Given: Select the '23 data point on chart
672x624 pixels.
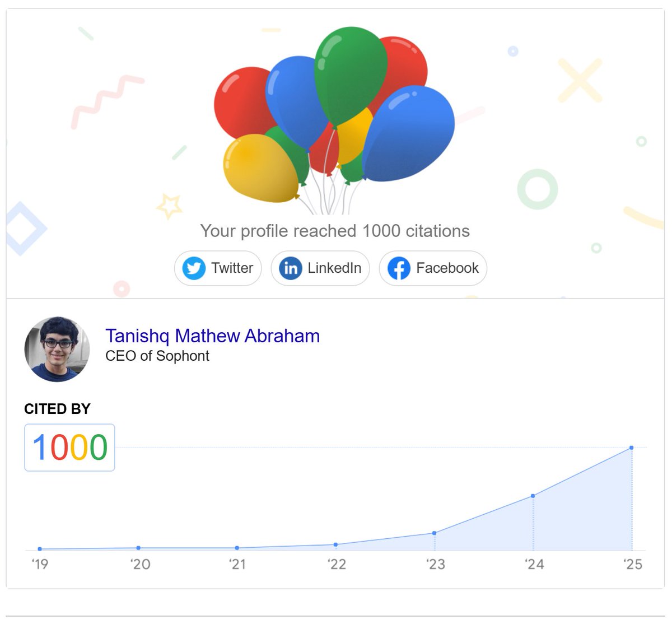Looking at the screenshot, I should coord(435,533).
